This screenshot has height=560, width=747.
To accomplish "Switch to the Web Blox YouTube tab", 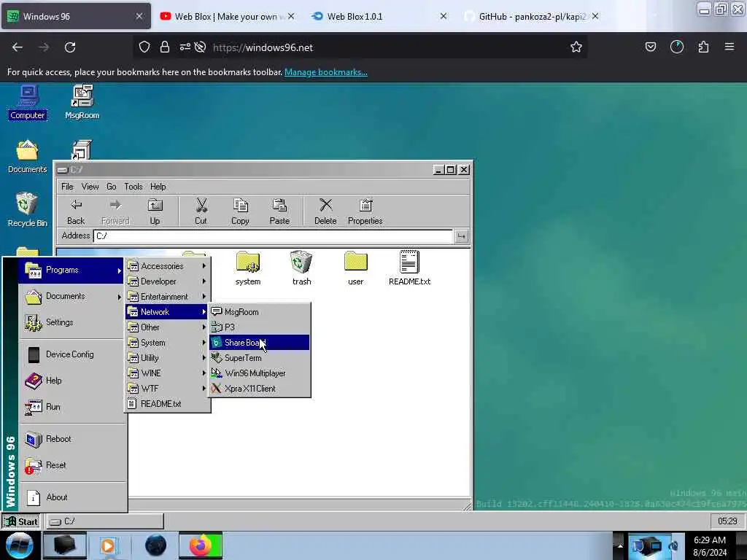I will (x=228, y=16).
